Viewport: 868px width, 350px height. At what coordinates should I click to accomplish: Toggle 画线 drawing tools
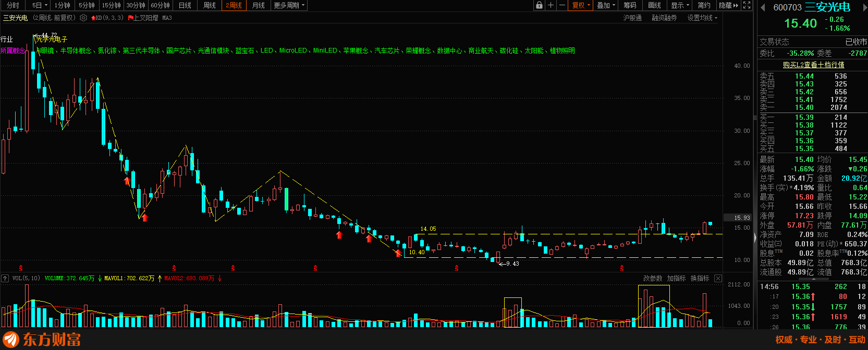(654, 5)
